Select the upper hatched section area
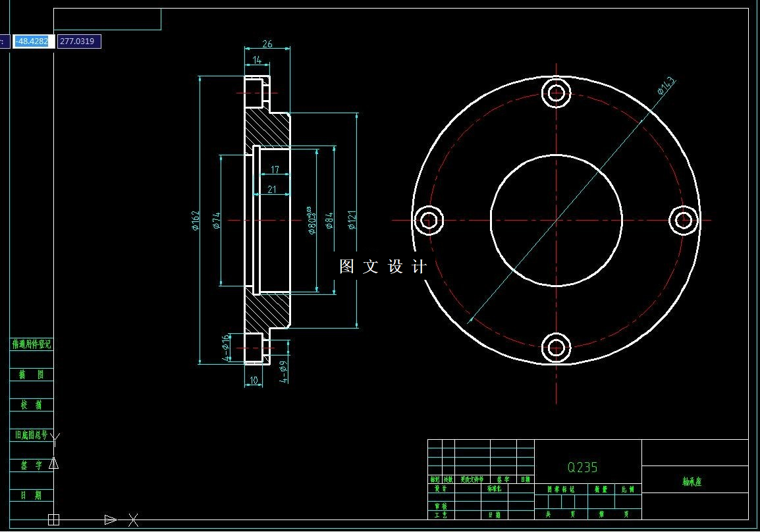The height and width of the screenshot is (532, 760). point(267,129)
